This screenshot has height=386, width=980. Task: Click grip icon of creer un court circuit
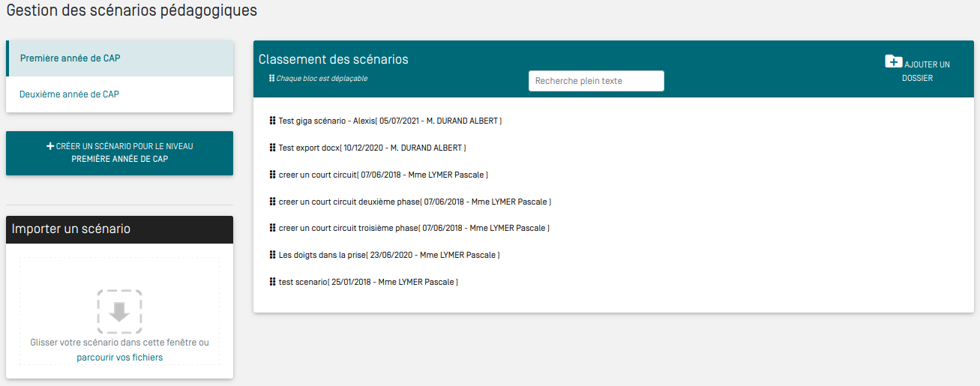tap(272, 175)
